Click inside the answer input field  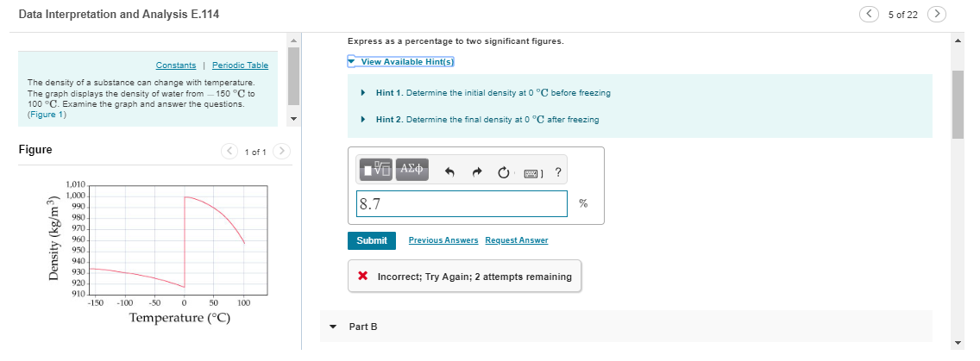coord(462,203)
